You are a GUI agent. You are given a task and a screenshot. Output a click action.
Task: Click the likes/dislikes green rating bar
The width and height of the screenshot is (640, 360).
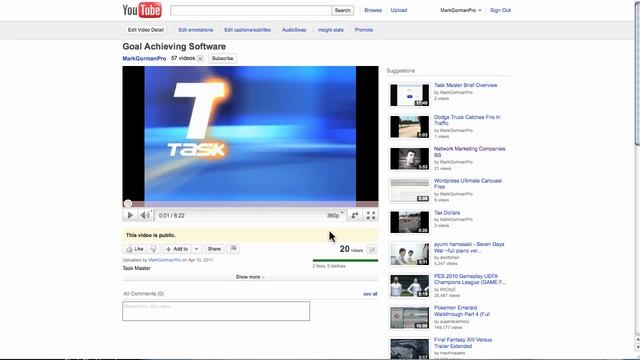(345, 260)
